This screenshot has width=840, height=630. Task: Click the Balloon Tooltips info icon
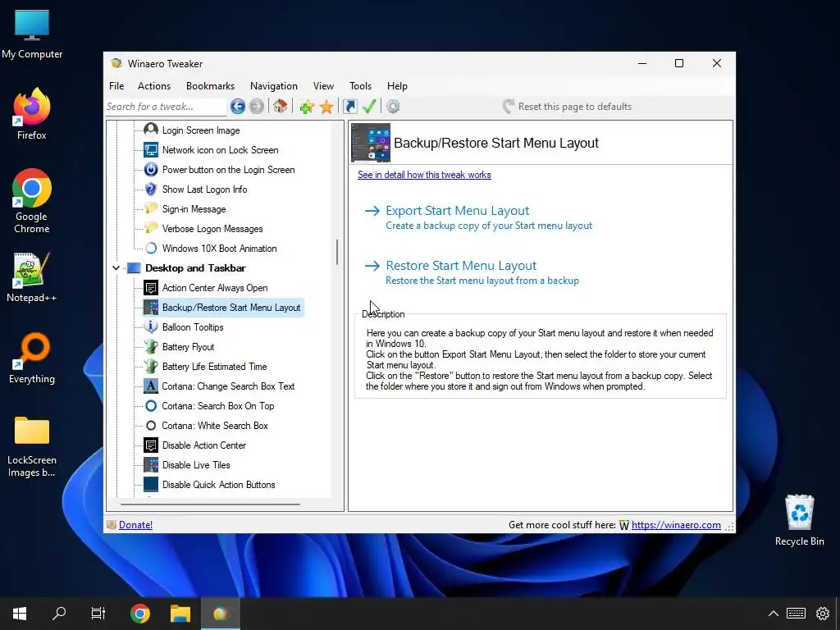151,326
